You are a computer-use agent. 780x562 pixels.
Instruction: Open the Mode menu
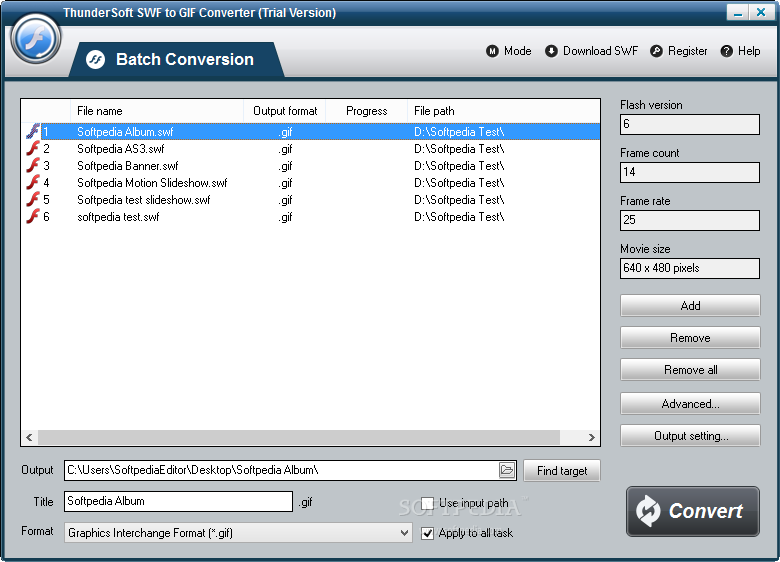508,51
